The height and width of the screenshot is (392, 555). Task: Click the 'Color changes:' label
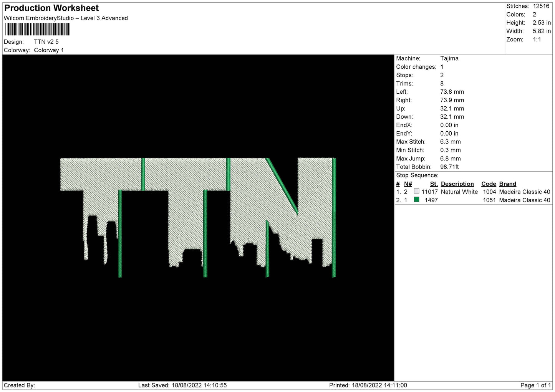(x=416, y=67)
